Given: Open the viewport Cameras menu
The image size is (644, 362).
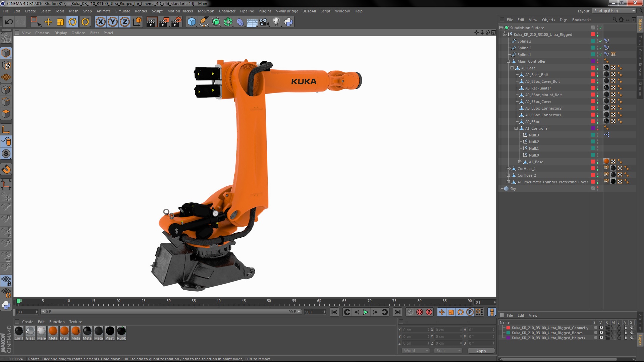Looking at the screenshot, I should (x=42, y=33).
